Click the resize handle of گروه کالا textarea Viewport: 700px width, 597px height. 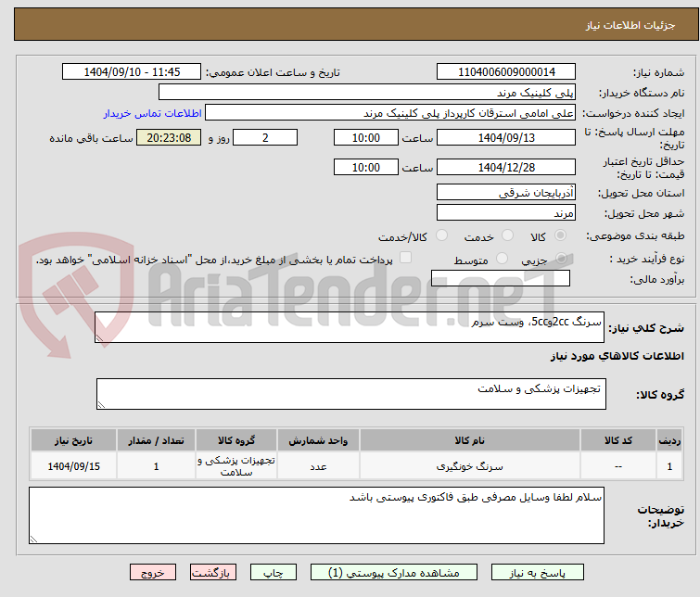click(x=101, y=405)
